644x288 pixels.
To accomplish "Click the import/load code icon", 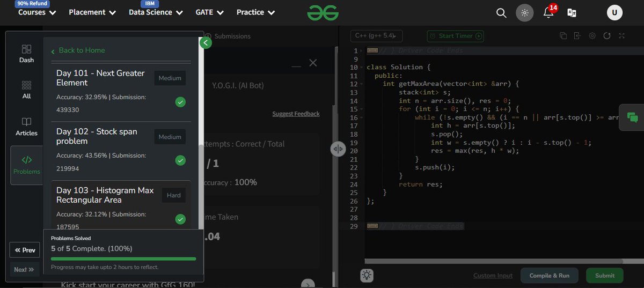I will point(577,36).
